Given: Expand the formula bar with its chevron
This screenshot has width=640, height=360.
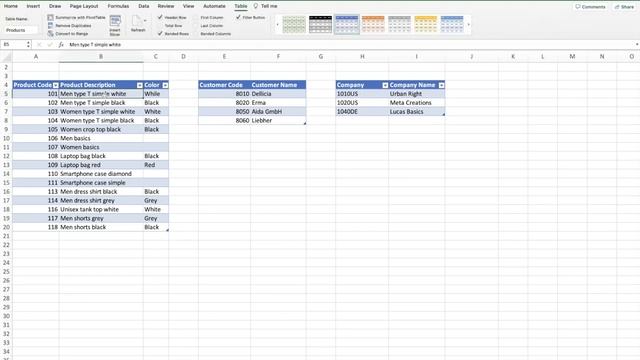Looking at the screenshot, I should pos(637,44).
